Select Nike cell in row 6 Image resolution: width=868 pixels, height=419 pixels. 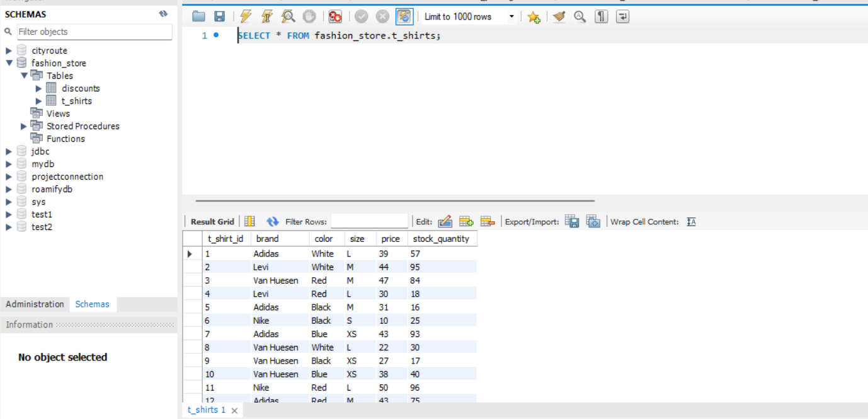click(280, 321)
